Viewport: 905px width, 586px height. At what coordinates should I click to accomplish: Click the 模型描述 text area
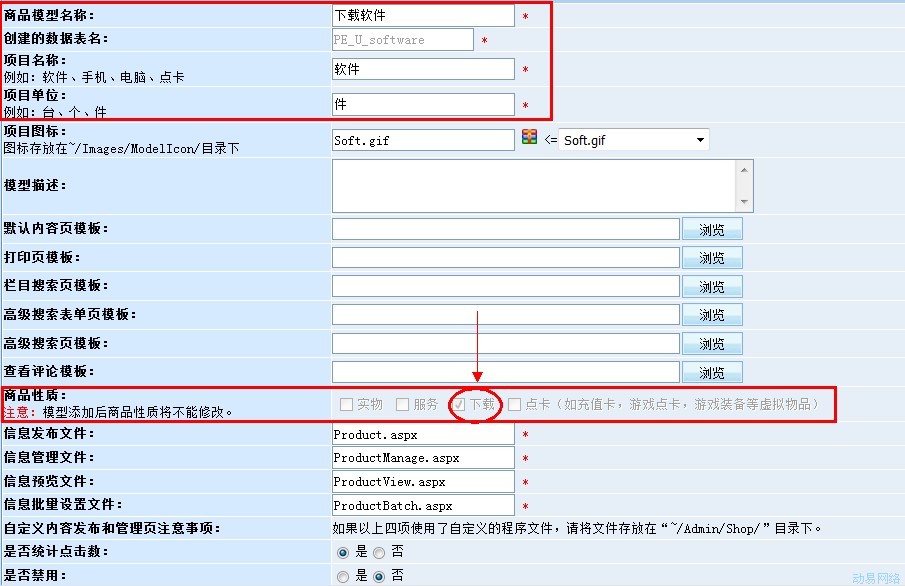coord(535,186)
